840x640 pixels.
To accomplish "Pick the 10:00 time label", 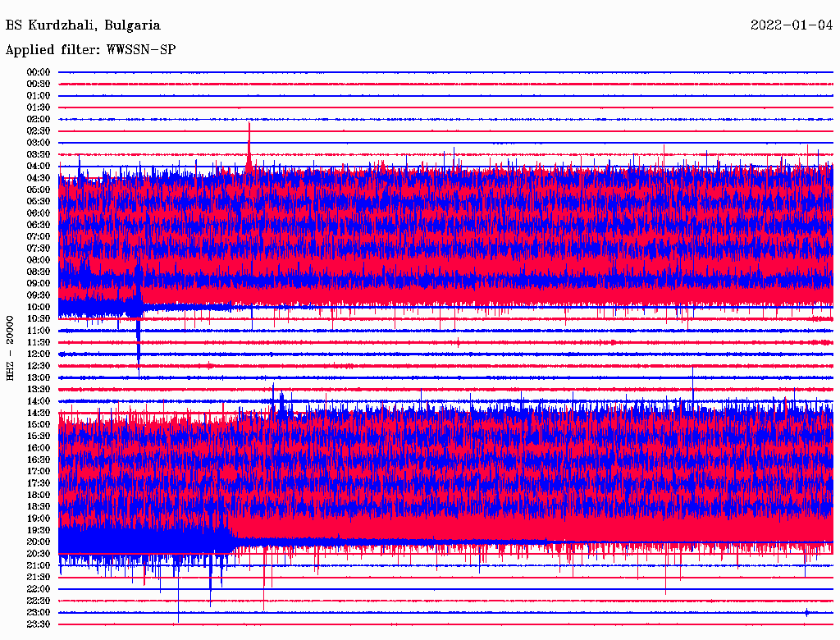I will point(39,307).
